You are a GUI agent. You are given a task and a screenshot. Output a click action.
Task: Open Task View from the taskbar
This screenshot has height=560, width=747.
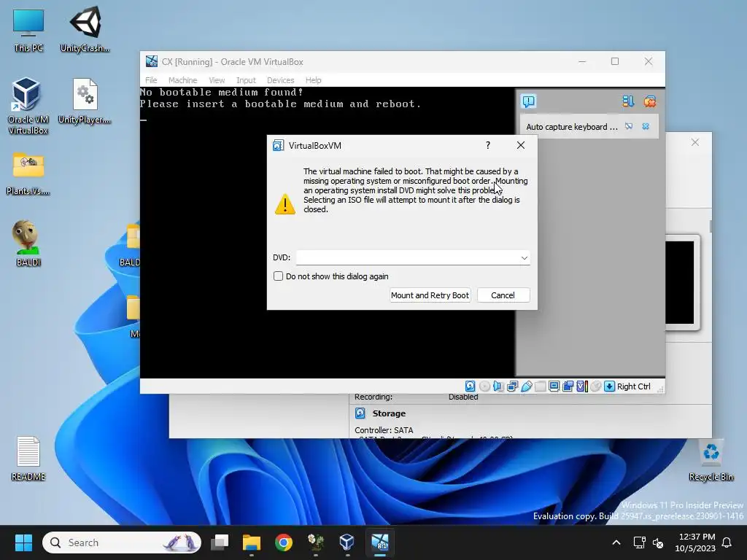coord(220,542)
